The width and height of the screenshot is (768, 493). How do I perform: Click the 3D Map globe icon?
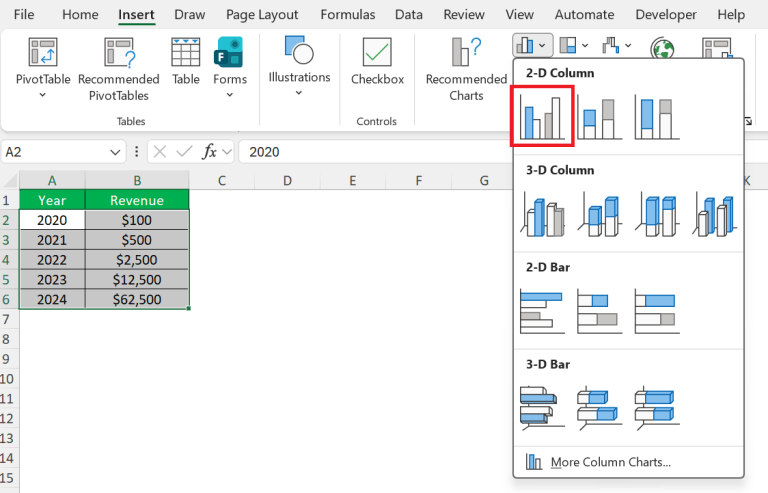662,48
